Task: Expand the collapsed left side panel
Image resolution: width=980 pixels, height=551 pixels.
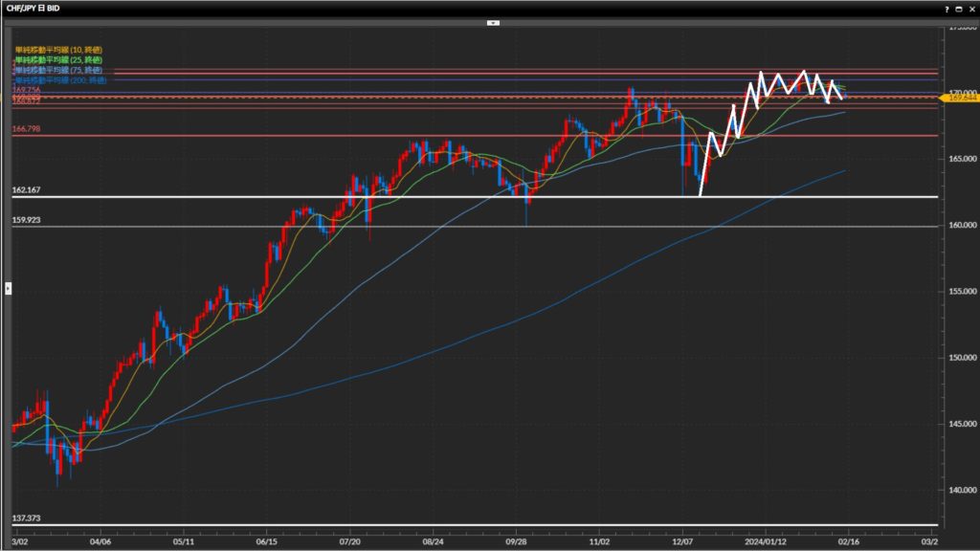Action: point(10,287)
